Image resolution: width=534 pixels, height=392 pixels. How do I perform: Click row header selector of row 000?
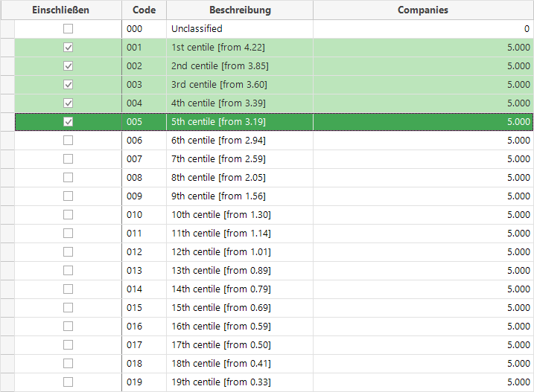(x=7, y=28)
